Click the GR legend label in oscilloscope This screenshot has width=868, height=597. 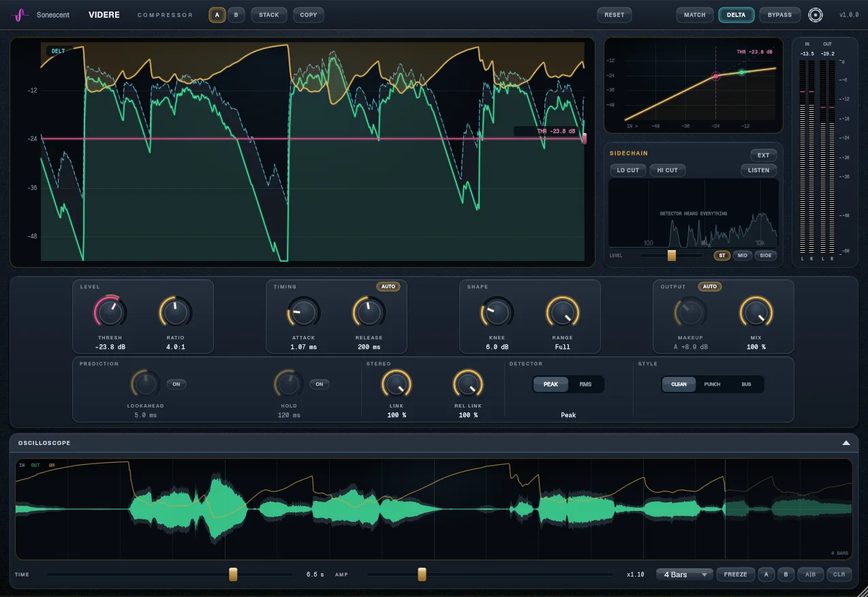(52, 465)
